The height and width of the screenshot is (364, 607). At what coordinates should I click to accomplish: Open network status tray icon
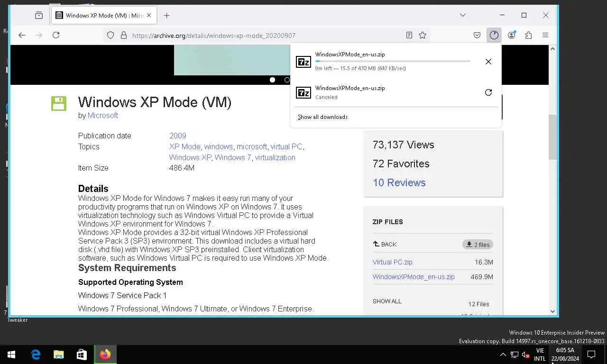pos(515,355)
